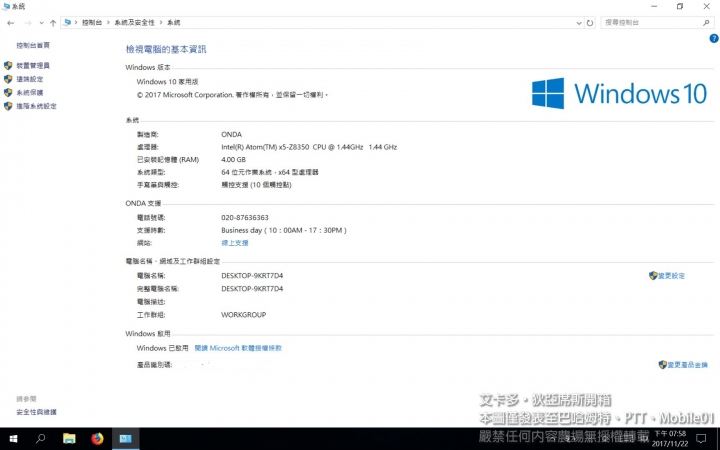Minimize the System window
Viewport: 720px width, 450px height.
[654, 6]
